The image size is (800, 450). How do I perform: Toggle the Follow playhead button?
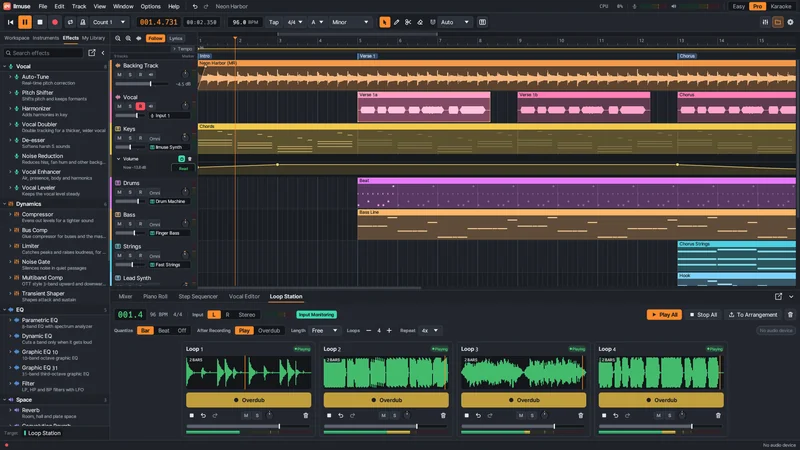click(155, 38)
